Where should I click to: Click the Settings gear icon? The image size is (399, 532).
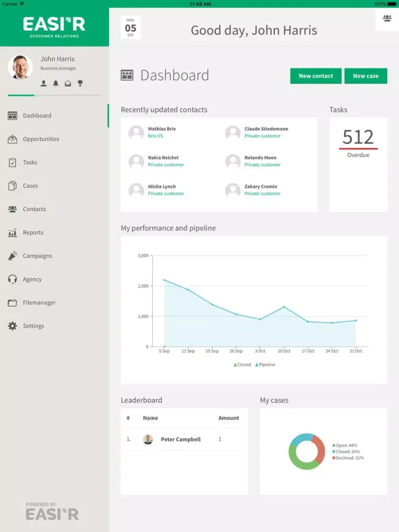coord(13,326)
